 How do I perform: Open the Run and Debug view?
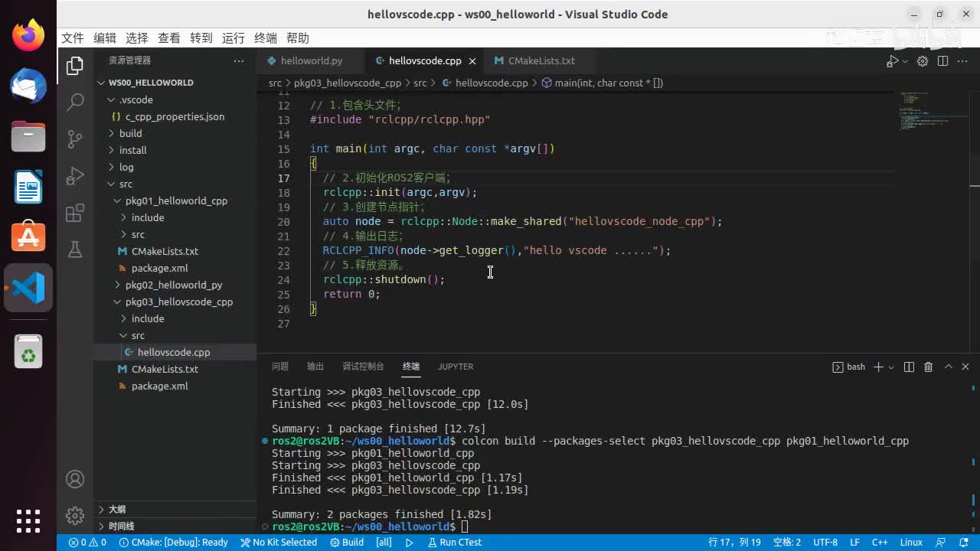coord(75,176)
